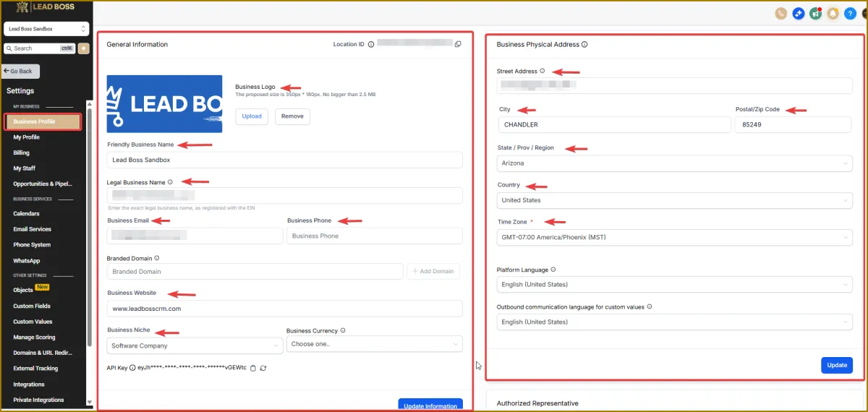Click the Go Back button
This screenshot has height=412, width=868.
[x=21, y=72]
